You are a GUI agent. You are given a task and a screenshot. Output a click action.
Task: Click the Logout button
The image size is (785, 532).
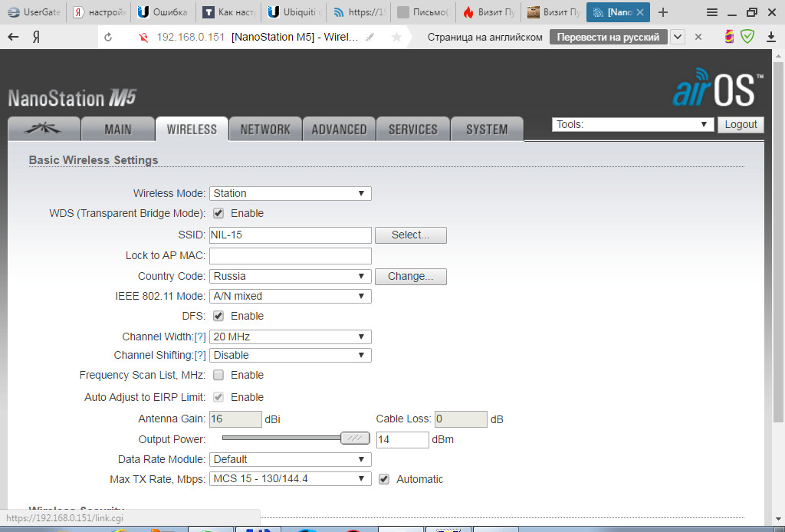click(741, 124)
